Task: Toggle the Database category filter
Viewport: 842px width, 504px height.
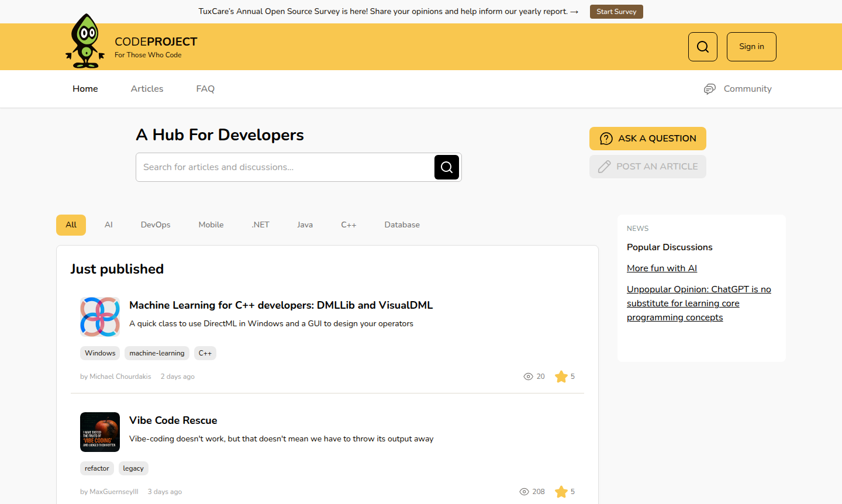Action: coord(402,225)
